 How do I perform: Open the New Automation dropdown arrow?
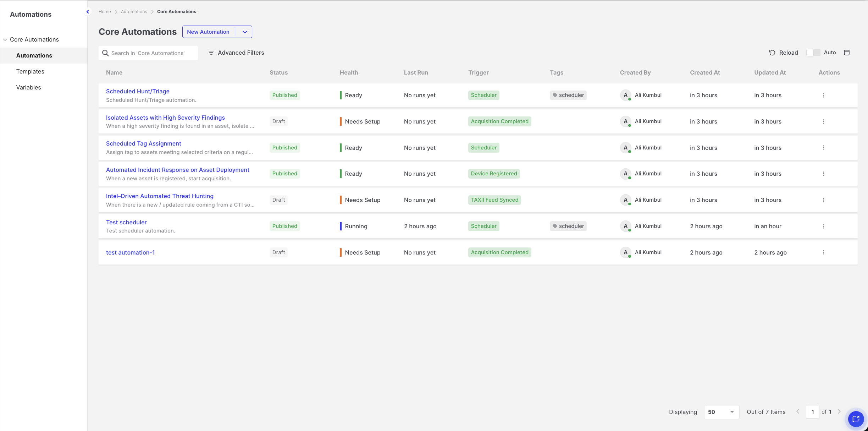tap(245, 32)
